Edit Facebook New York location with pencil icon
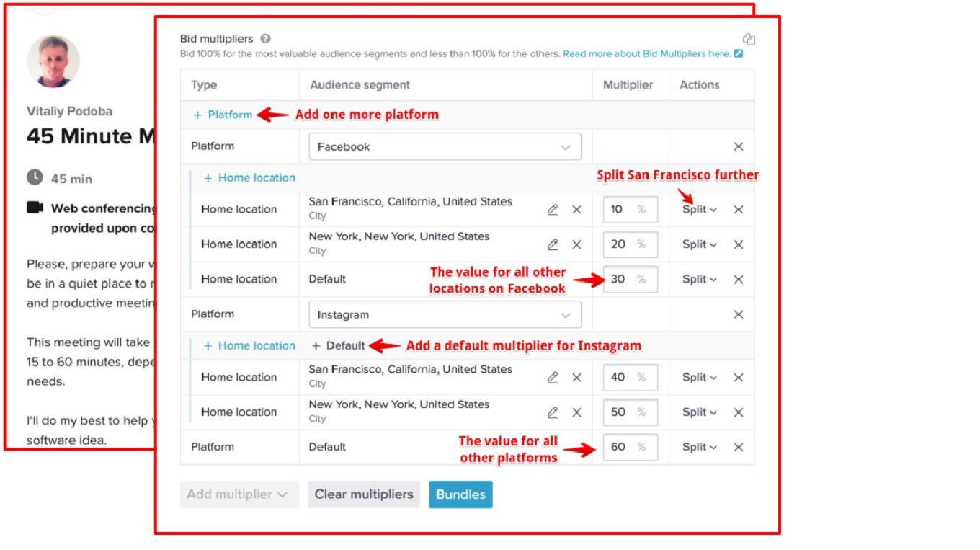The width and height of the screenshot is (980, 550). pos(553,244)
